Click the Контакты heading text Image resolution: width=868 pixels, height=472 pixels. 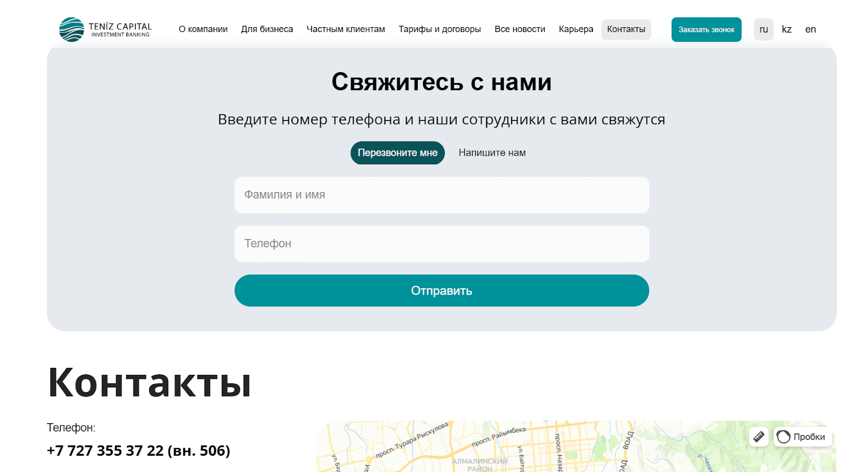(150, 382)
